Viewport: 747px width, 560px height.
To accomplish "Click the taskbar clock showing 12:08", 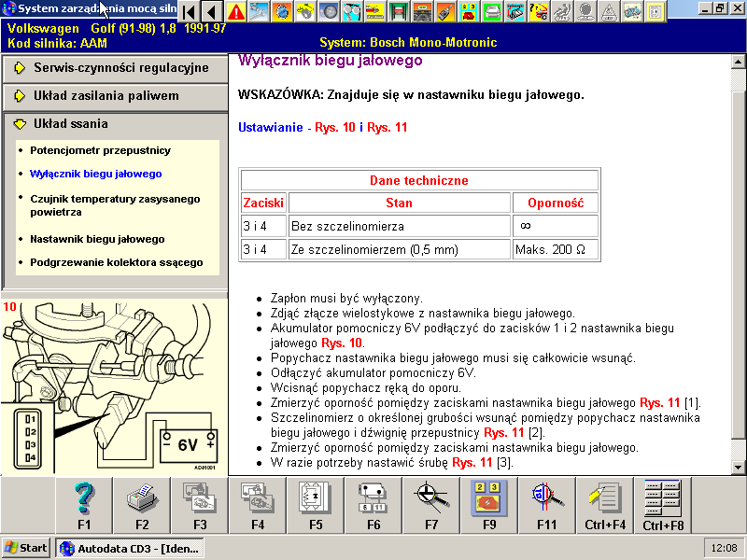I will 724,548.
